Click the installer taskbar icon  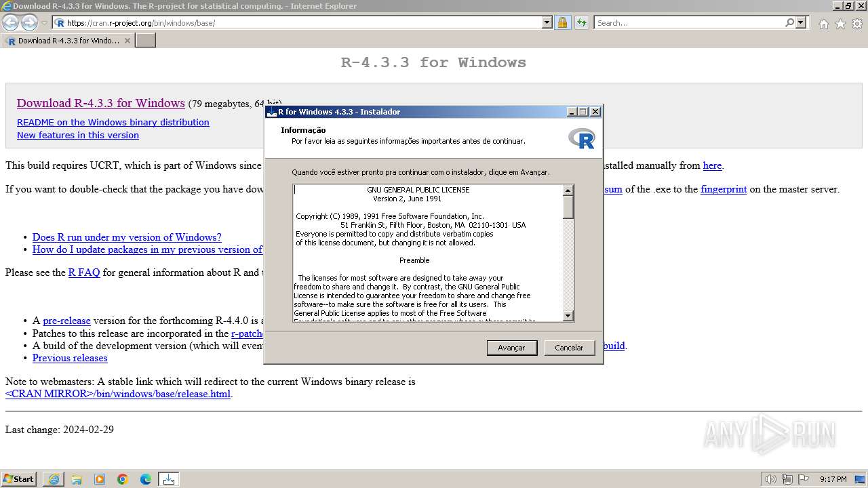(x=169, y=479)
